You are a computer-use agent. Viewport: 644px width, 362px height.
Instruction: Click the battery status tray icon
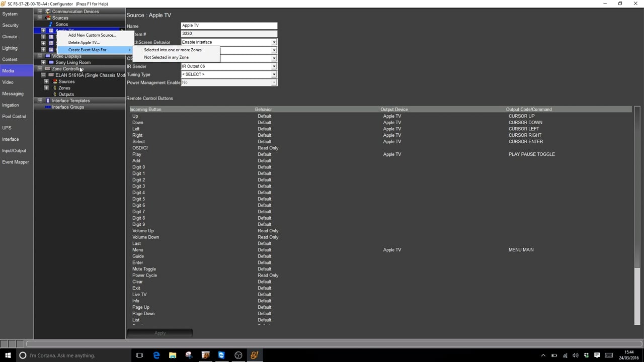tap(554, 355)
